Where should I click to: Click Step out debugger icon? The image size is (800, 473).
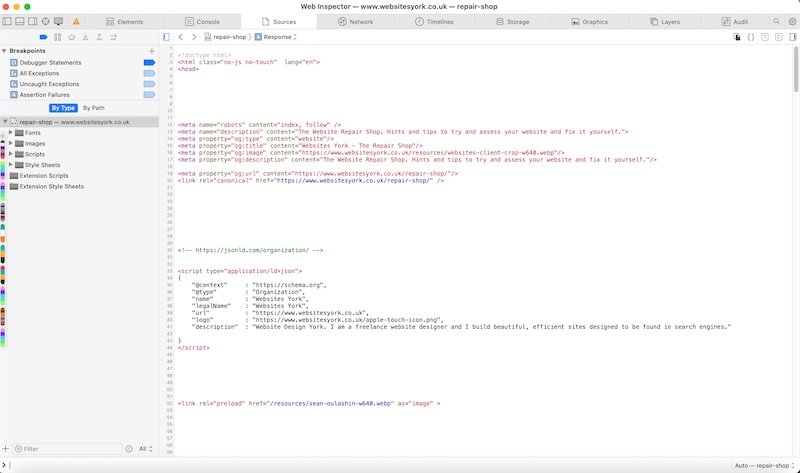[x=99, y=37]
